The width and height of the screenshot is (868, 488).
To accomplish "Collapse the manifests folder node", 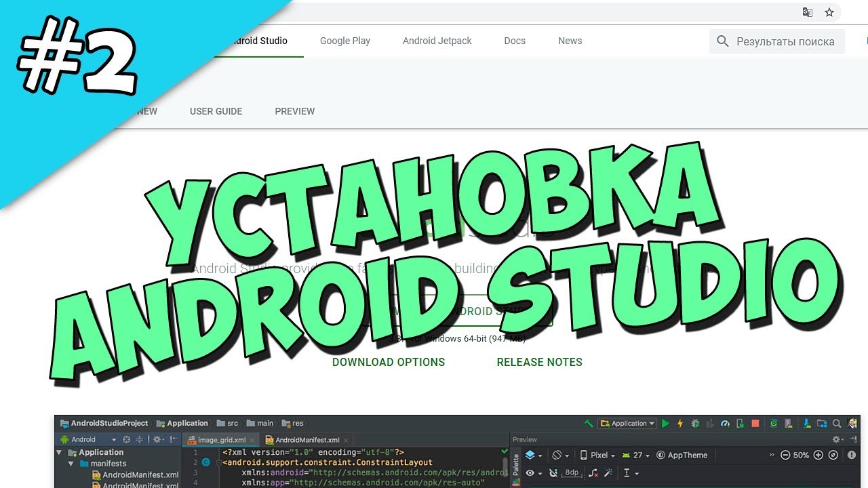I will click(71, 464).
